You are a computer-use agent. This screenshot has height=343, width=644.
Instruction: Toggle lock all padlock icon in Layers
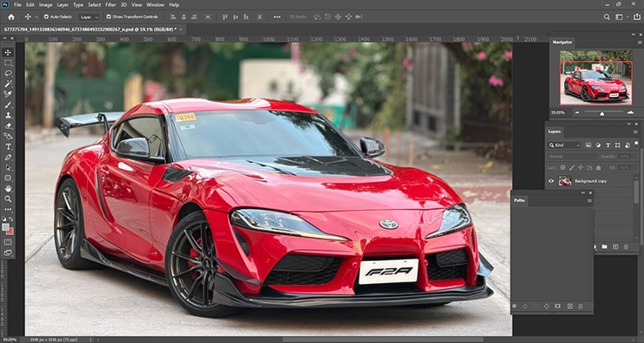click(x=598, y=168)
